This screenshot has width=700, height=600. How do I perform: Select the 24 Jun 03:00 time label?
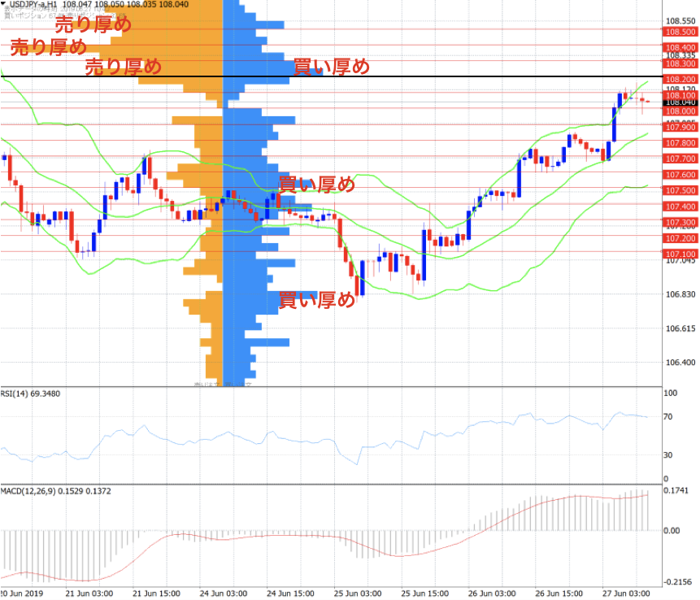(x=224, y=593)
